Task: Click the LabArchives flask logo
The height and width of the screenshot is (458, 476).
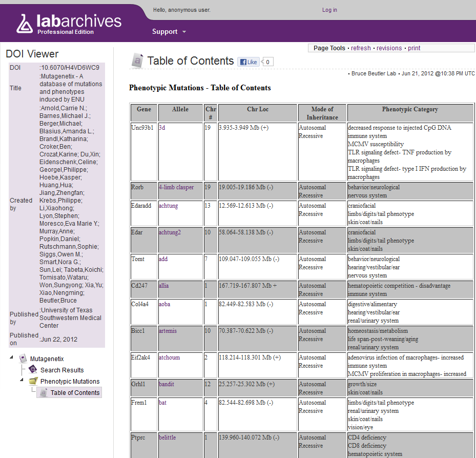Action: [x=25, y=24]
